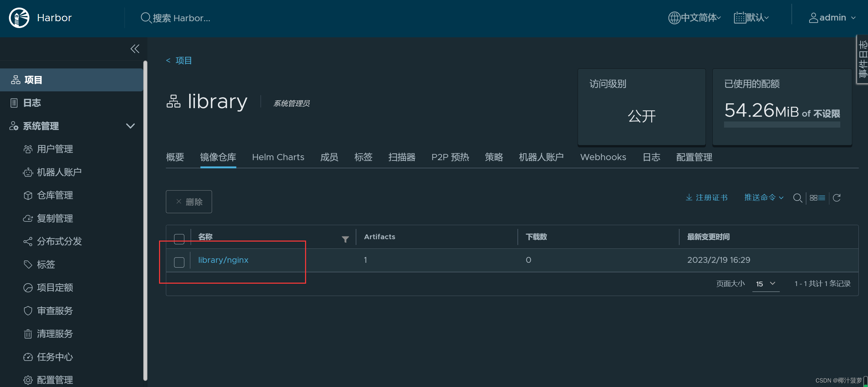Collapse the sidebar with double-arrow icon
Screen dimensions: 868x387
135,49
